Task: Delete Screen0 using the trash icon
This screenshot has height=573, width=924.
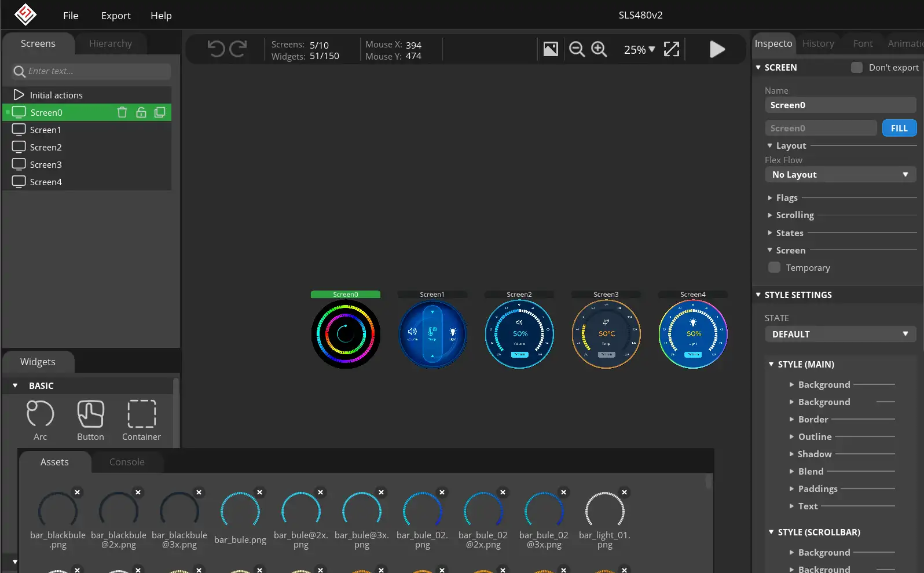Action: tap(122, 112)
